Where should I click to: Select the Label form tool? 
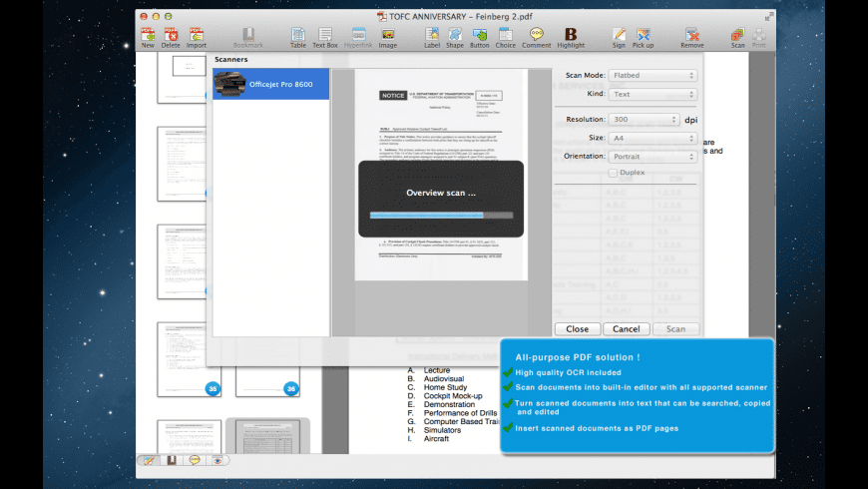[x=432, y=38]
